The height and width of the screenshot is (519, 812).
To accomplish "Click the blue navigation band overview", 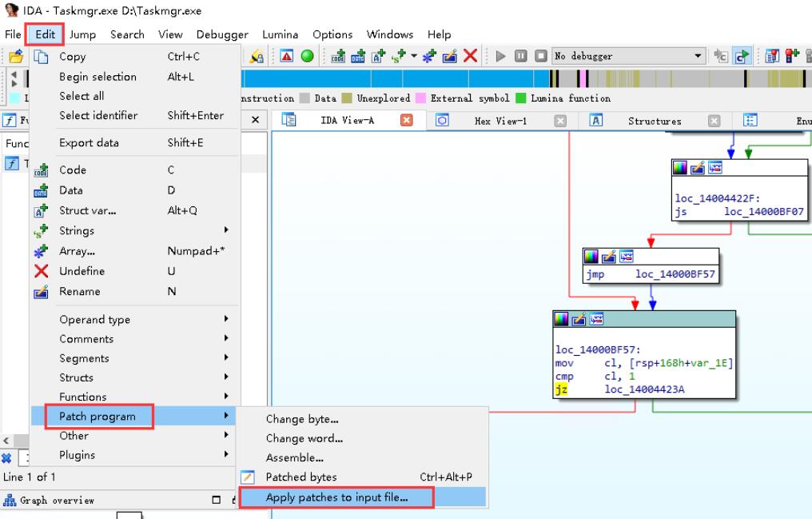I will pyautogui.click(x=396, y=78).
